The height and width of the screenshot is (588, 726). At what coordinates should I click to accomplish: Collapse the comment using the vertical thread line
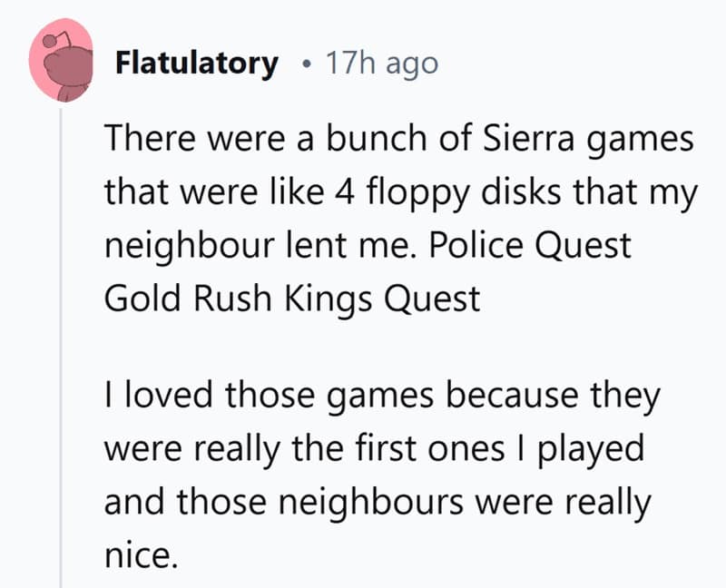[61, 345]
